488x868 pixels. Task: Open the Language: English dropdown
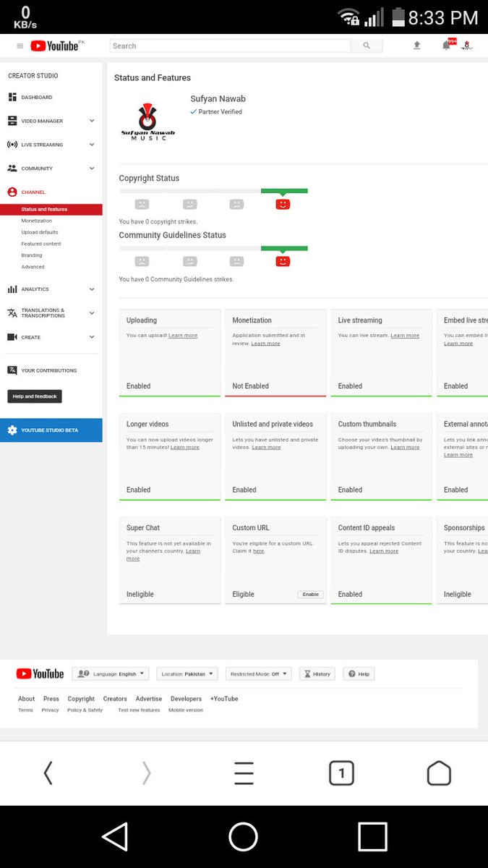click(111, 673)
